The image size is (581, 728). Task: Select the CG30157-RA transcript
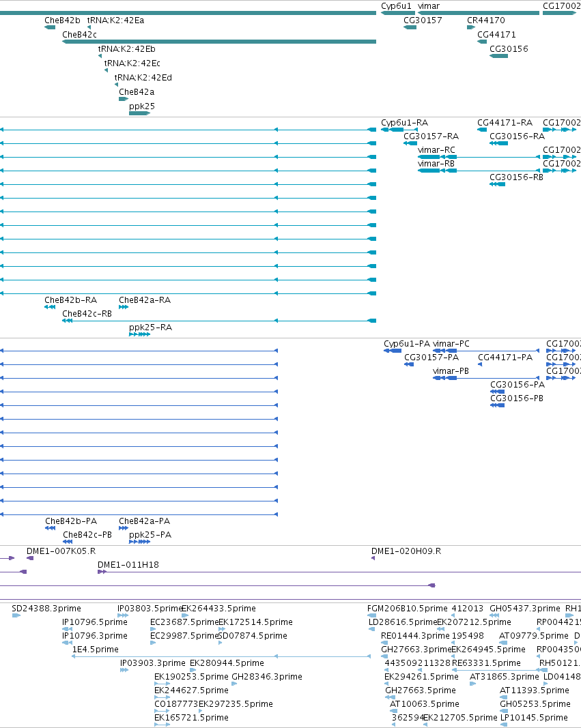pos(410,143)
